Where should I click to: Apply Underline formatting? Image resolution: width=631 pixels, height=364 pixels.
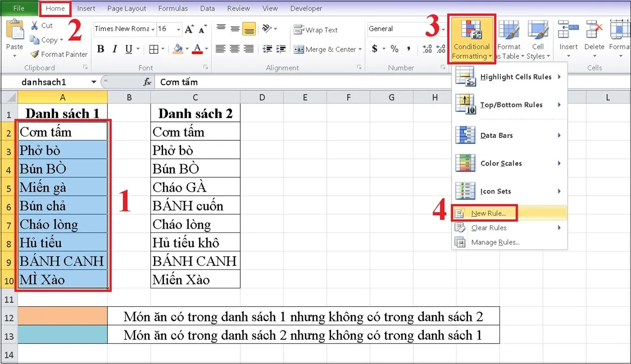pyautogui.click(x=129, y=49)
